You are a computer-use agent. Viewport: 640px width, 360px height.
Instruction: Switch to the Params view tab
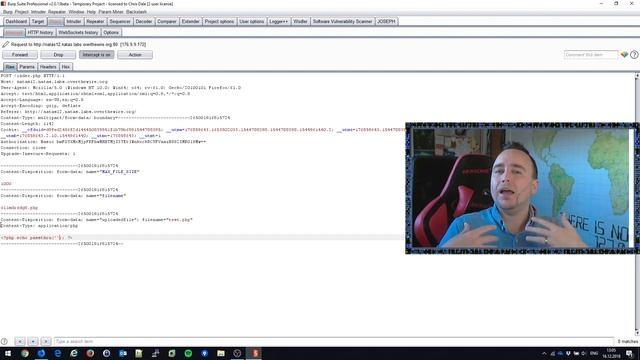(27, 67)
